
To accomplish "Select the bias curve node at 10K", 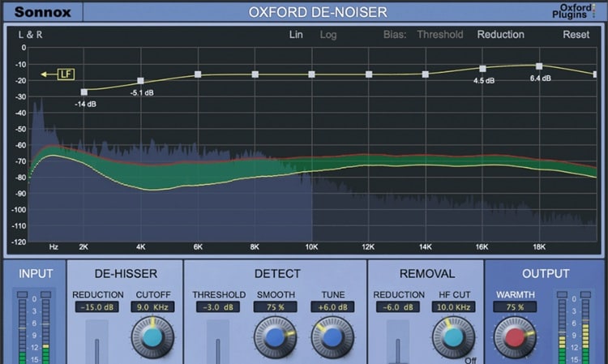I will [x=312, y=75].
